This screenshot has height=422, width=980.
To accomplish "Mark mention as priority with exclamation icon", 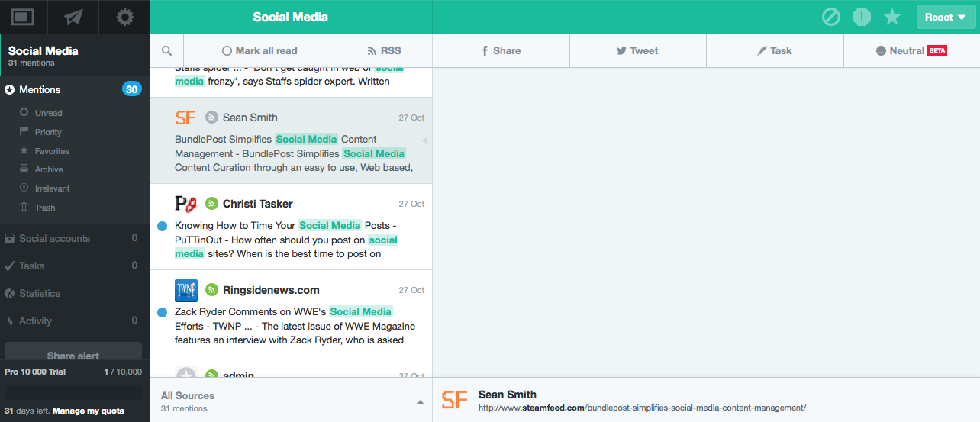I will tap(862, 17).
